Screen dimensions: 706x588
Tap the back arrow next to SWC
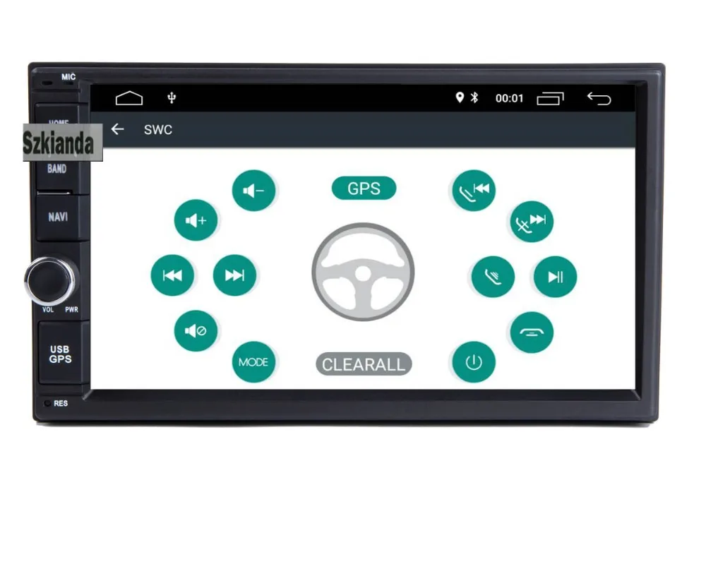pyautogui.click(x=117, y=129)
